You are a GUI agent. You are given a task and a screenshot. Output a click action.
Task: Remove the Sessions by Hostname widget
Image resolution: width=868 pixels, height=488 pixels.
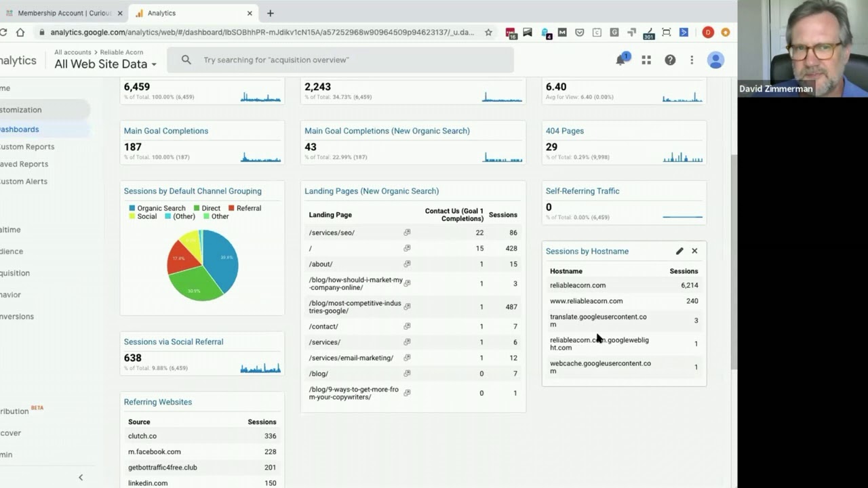coord(694,251)
